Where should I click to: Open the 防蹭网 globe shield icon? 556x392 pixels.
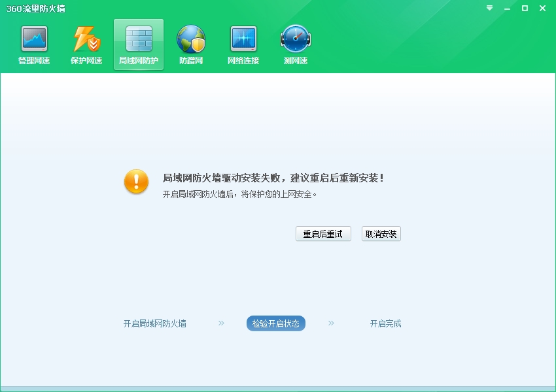pos(191,39)
